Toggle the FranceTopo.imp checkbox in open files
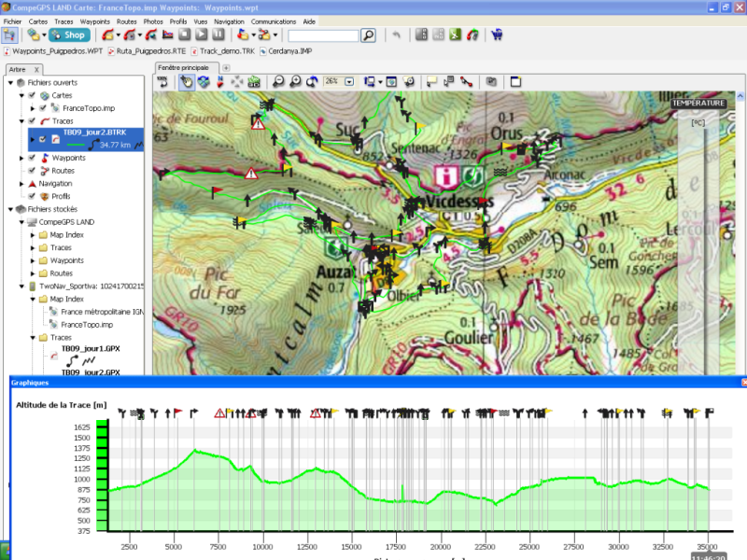 click(43, 108)
